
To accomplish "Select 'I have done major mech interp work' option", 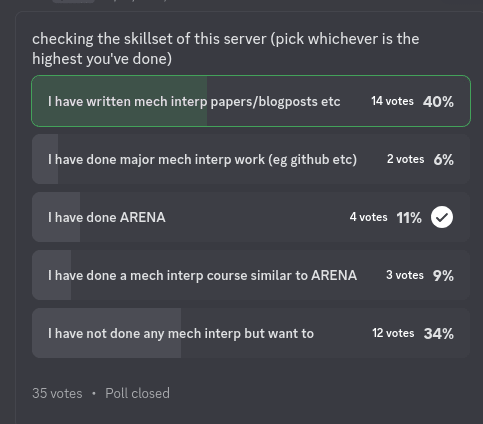I will pyautogui.click(x=251, y=159).
